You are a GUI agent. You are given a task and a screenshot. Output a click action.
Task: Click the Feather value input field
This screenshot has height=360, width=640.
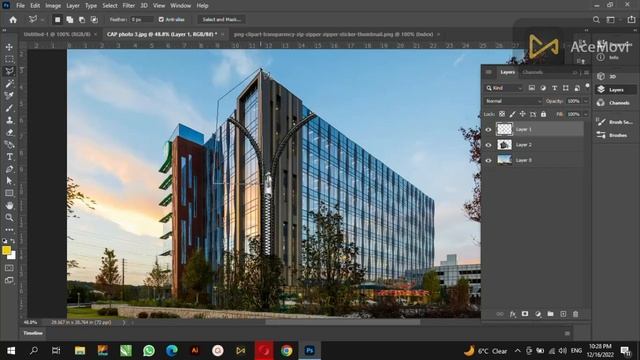click(142, 20)
